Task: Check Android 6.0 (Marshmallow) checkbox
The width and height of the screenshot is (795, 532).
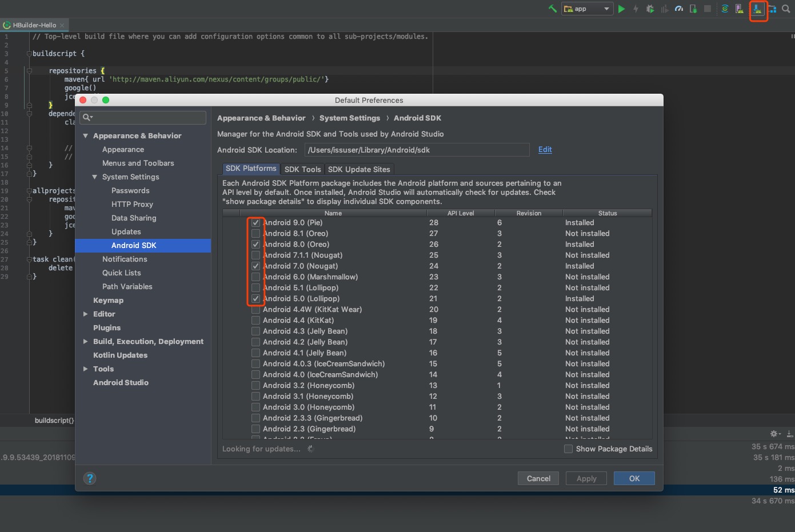Action: [x=255, y=277]
